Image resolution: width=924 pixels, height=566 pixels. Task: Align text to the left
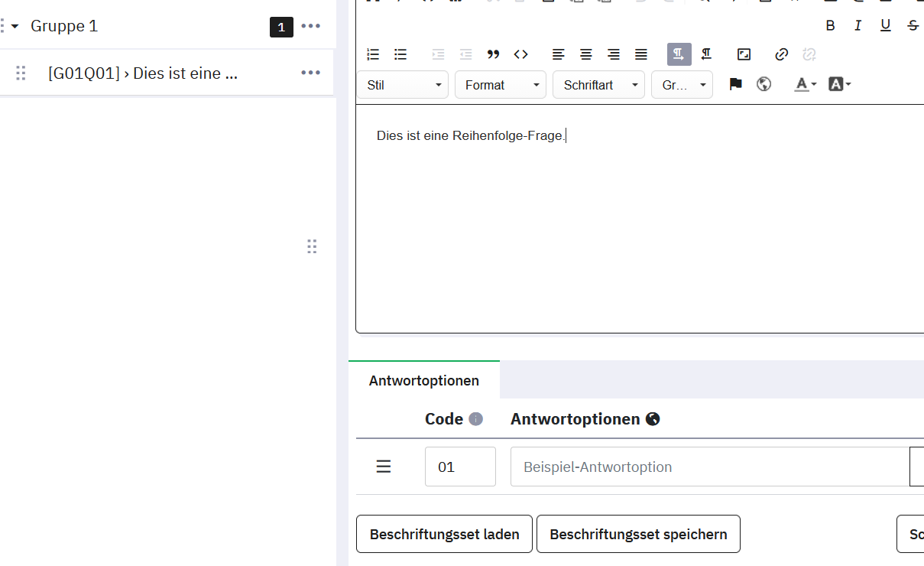click(x=559, y=54)
